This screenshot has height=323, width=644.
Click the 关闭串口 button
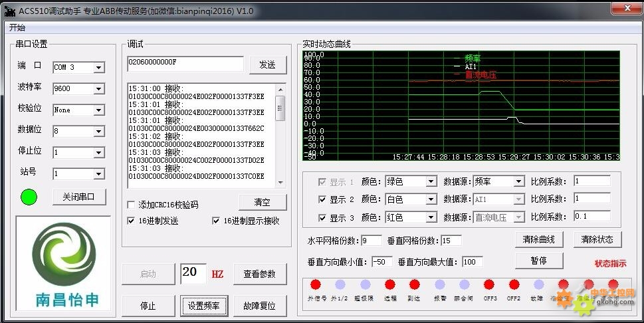coord(79,197)
